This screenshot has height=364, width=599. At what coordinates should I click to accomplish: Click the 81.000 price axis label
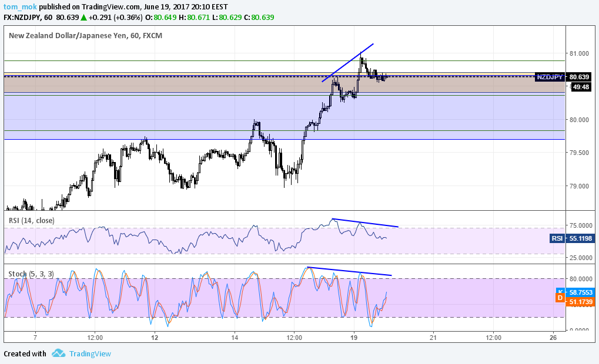[x=579, y=53]
